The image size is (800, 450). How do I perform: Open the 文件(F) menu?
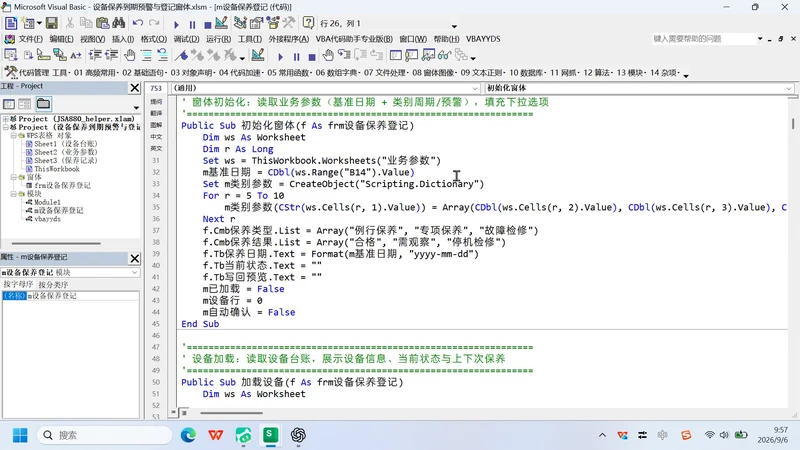[x=31, y=39]
